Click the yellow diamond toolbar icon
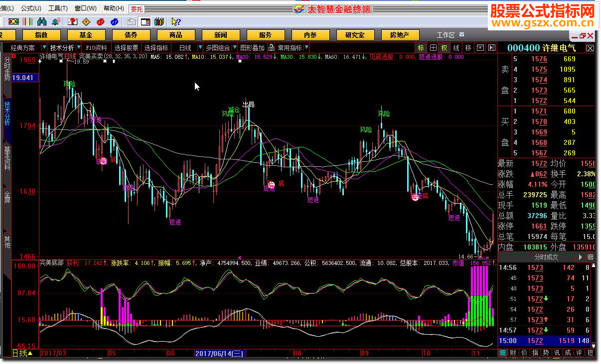Image resolution: width=601 pixels, height=364 pixels. click(87, 21)
